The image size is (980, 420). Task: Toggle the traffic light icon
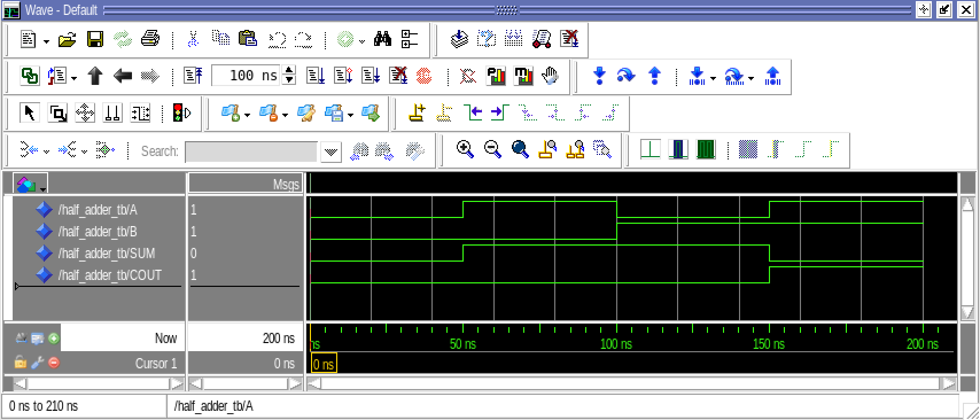181,113
